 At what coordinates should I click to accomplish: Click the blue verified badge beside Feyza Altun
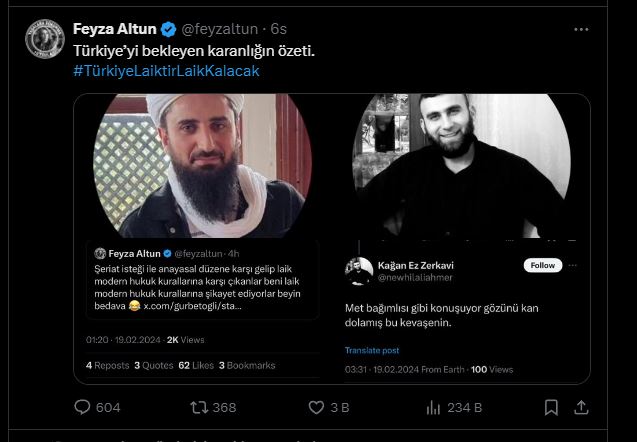(169, 29)
